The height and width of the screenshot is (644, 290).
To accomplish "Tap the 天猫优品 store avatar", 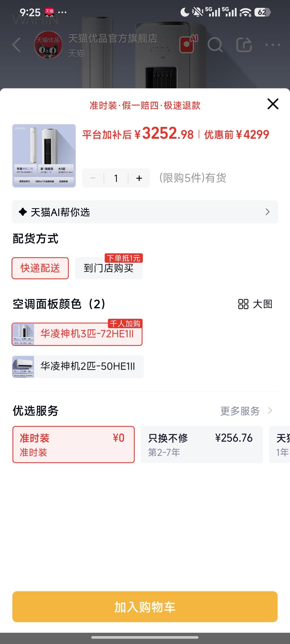I will coord(48,45).
